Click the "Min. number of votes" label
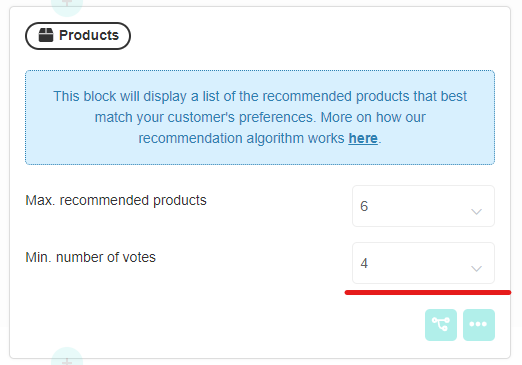The height and width of the screenshot is (365, 522). coord(90,257)
